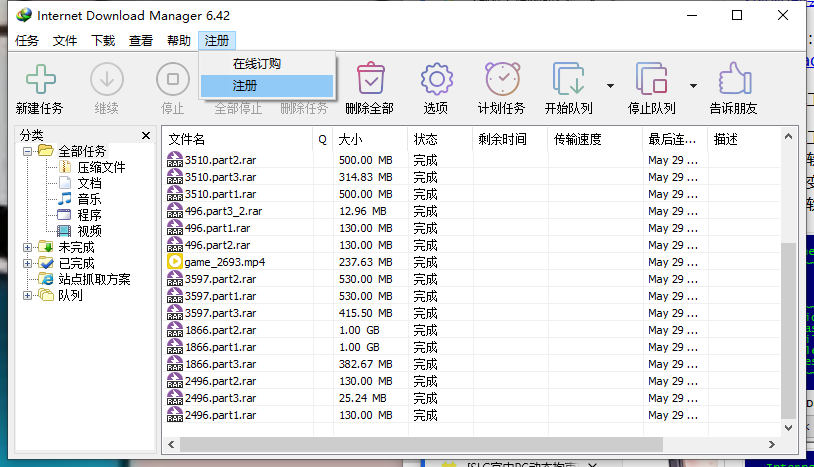Open the 开始队列 dropdown arrow
This screenshot has height=467, width=814.
610,86
